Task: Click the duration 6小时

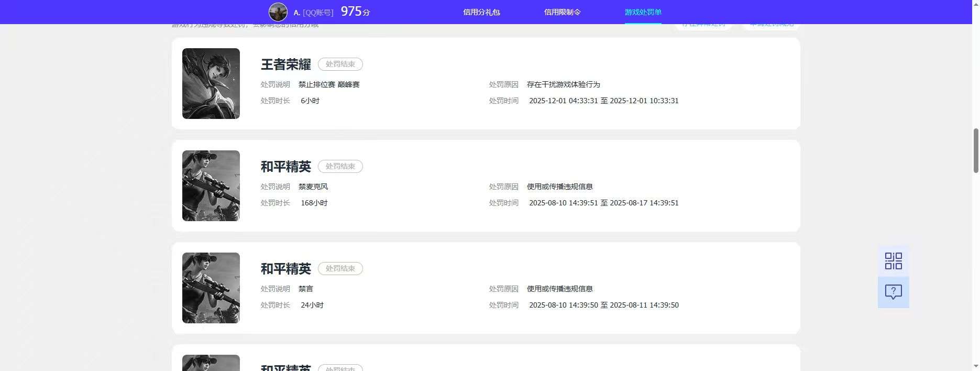Action: (310, 101)
